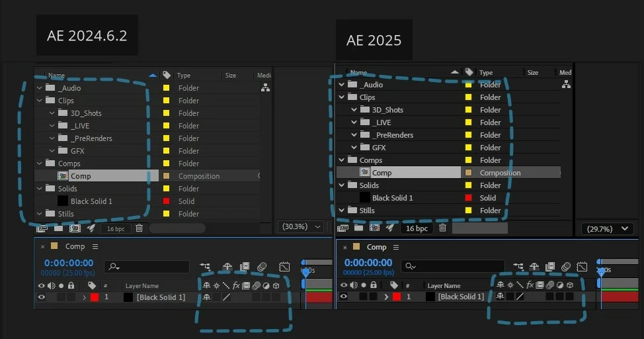This screenshot has height=339, width=644.
Task: Toggle Black Solid 1 layer visibility in AE 2025
Action: pyautogui.click(x=344, y=296)
